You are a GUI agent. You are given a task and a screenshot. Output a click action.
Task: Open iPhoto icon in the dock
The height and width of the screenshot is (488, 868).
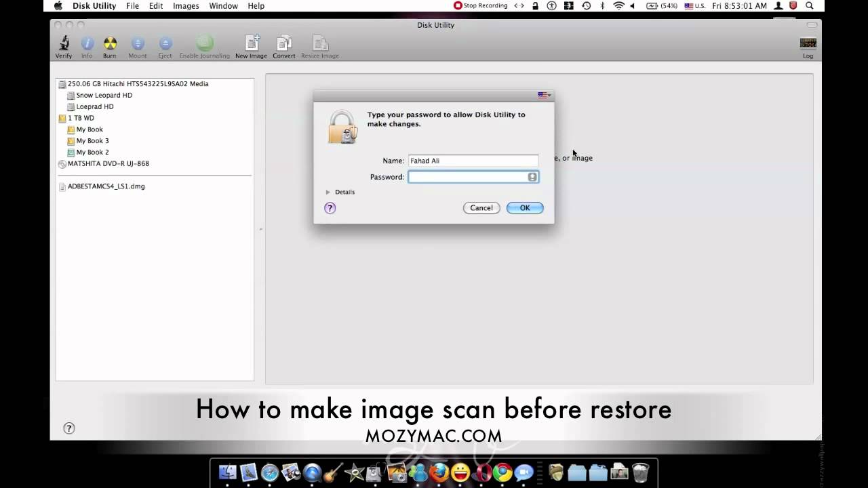397,472
